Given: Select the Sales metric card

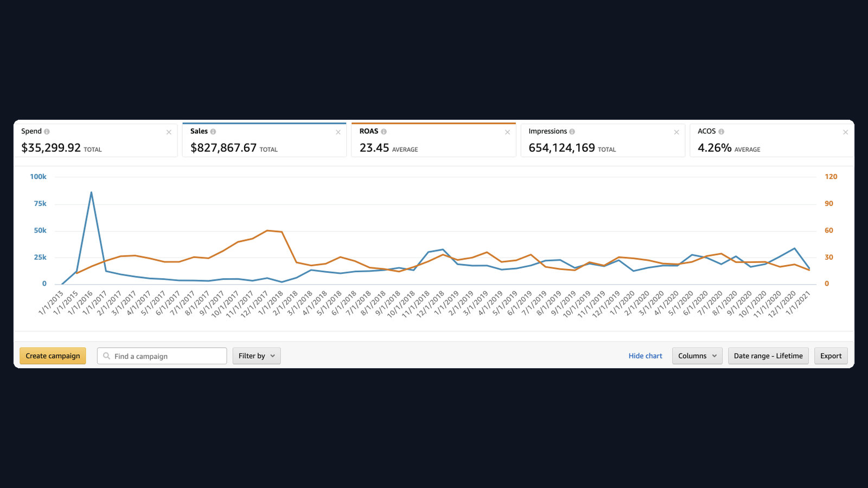Looking at the screenshot, I should [264, 140].
